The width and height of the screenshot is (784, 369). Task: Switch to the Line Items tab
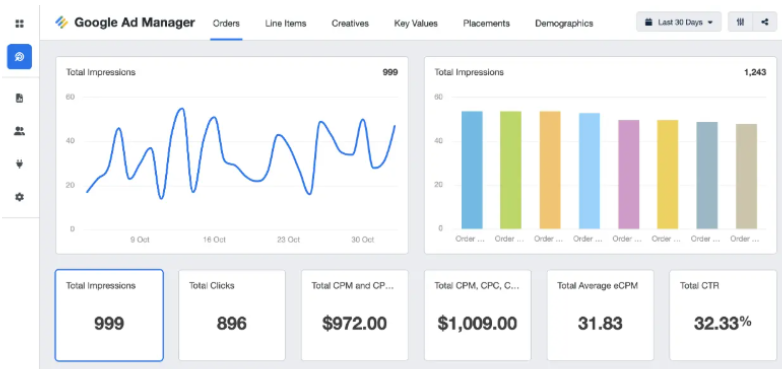286,24
